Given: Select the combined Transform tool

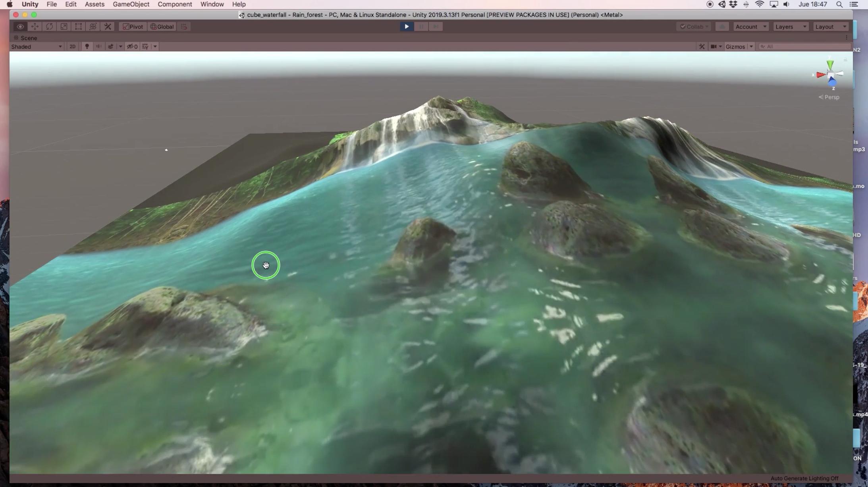Looking at the screenshot, I should point(93,27).
